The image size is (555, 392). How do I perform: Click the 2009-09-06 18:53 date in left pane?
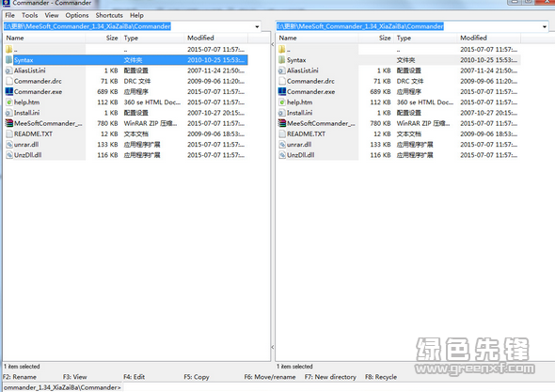(x=216, y=134)
